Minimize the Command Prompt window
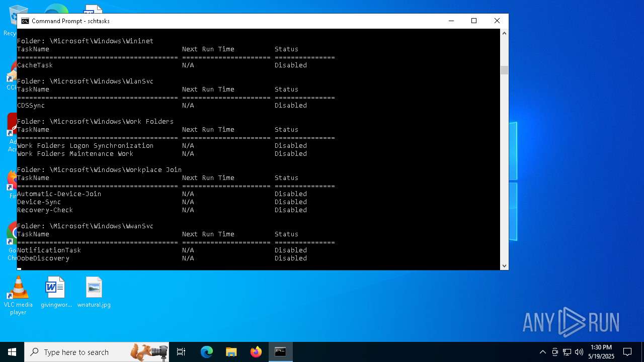The image size is (644, 362). tap(451, 21)
